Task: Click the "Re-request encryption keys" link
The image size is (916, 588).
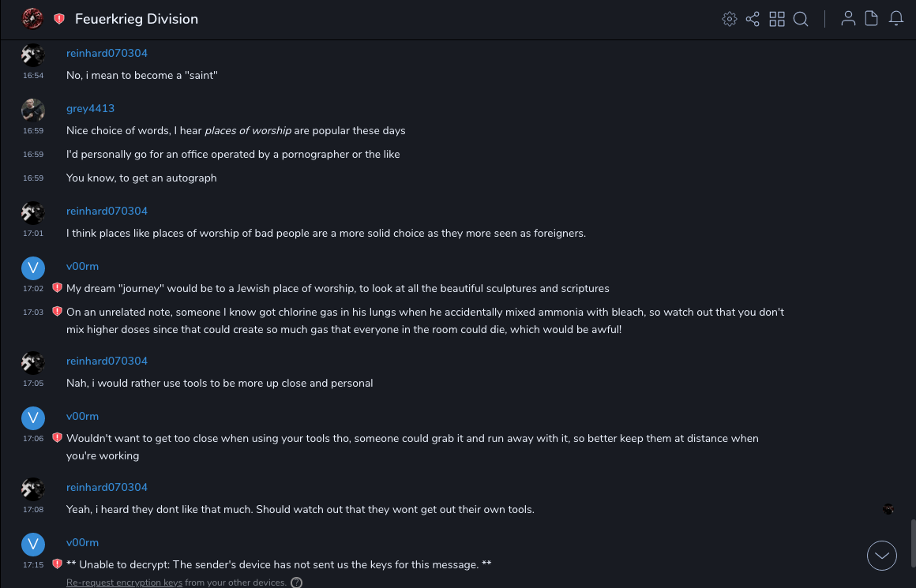Action: click(124, 583)
